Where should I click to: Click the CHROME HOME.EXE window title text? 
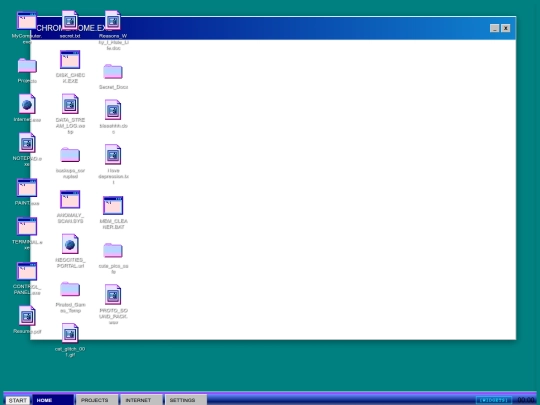[x=74, y=28]
